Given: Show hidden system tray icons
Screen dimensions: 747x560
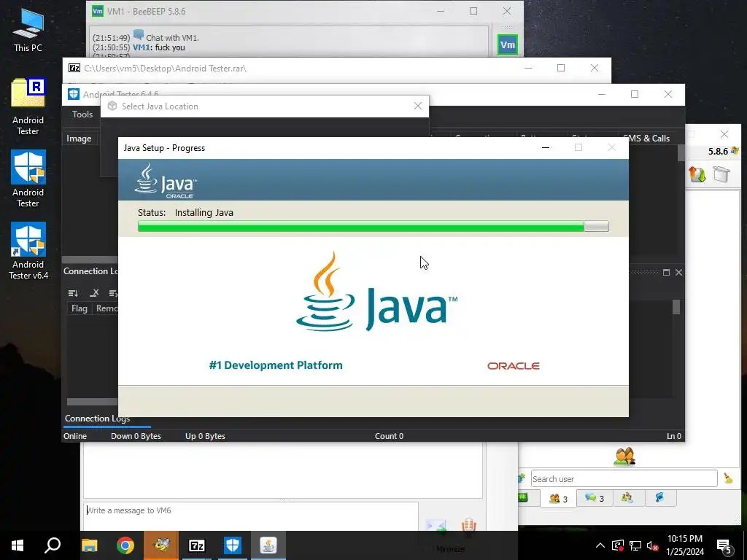Looking at the screenshot, I should point(600,545).
